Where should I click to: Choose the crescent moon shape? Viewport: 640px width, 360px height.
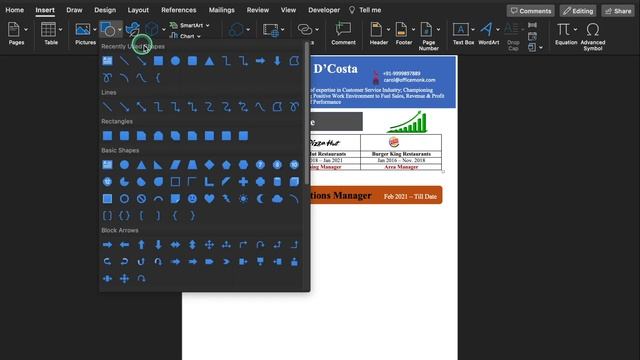tap(260, 199)
